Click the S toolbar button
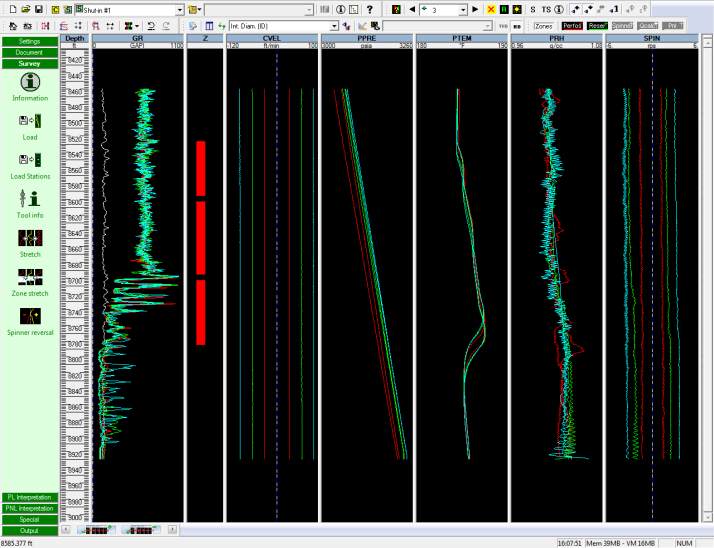Image resolution: width=714 pixels, height=548 pixels. pyautogui.click(x=533, y=9)
